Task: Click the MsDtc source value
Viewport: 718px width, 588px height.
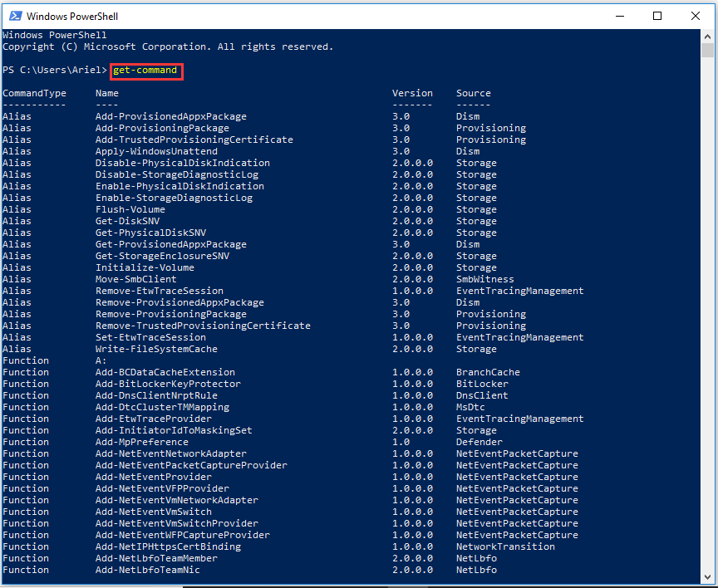Action: tap(470, 407)
